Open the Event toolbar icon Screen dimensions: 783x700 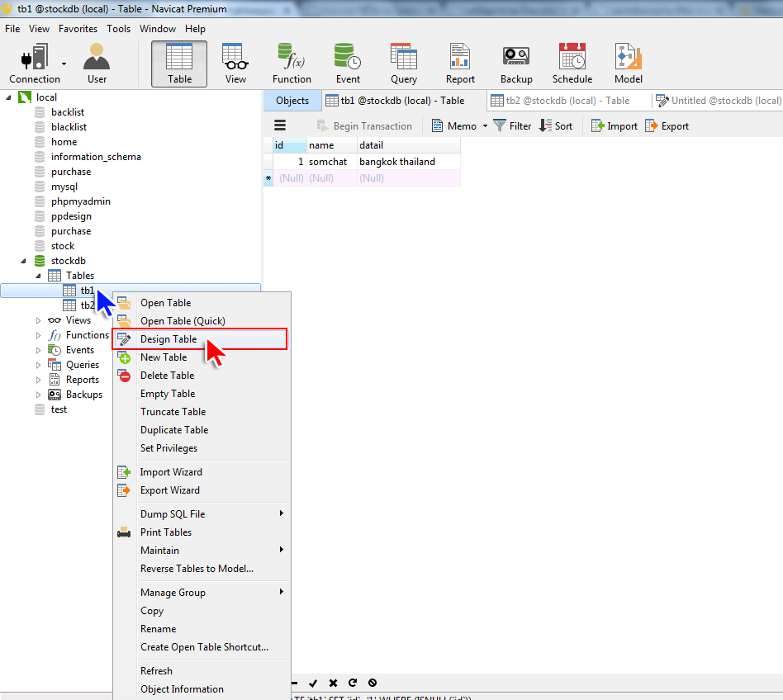(x=348, y=64)
